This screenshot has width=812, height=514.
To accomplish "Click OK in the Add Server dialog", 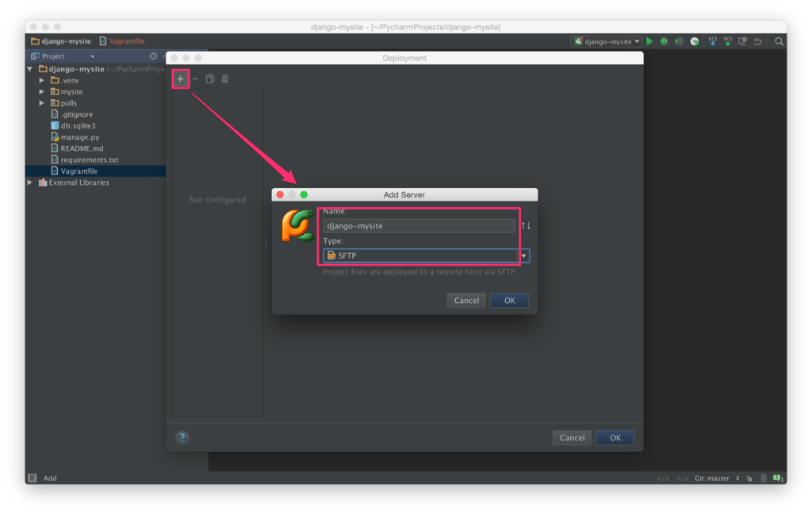I will pos(509,301).
